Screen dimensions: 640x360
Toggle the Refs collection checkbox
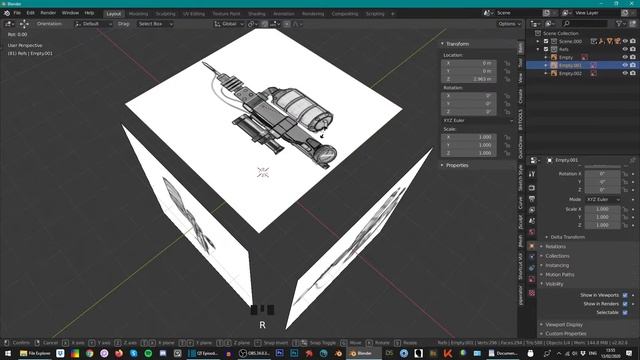tap(546, 49)
